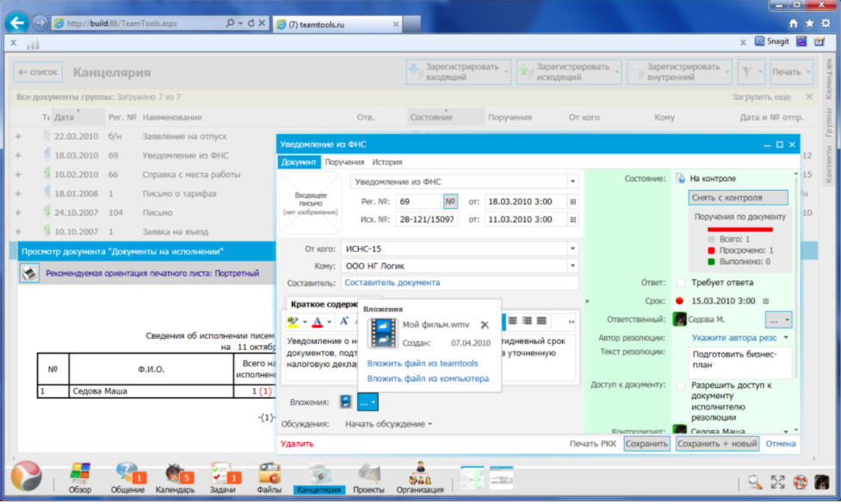This screenshot has height=504, width=841.
Task: Click into the Рег. № field with 69
Action: (419, 201)
